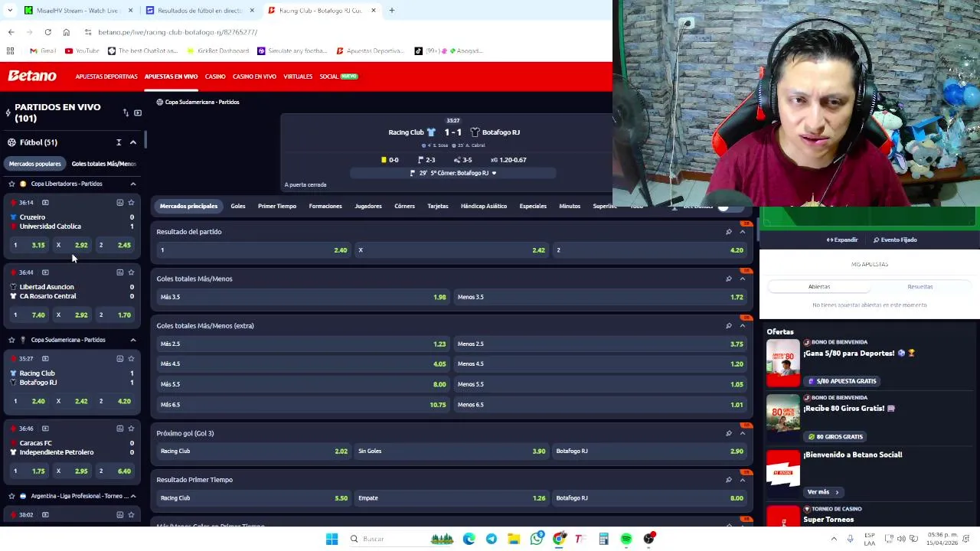Viewport: 980px width, 551px height.
Task: Star the Copa Sudamericana - Partidos league in sidebar
Action: pos(11,340)
